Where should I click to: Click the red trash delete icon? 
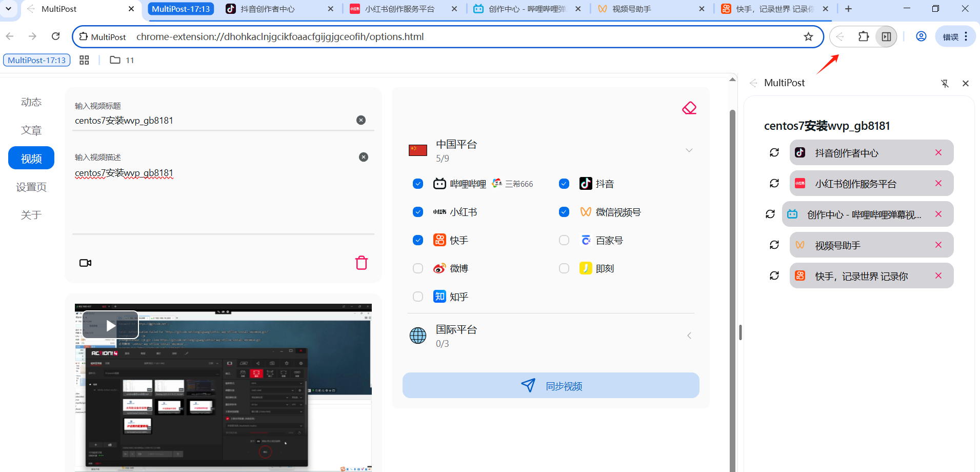pyautogui.click(x=362, y=263)
